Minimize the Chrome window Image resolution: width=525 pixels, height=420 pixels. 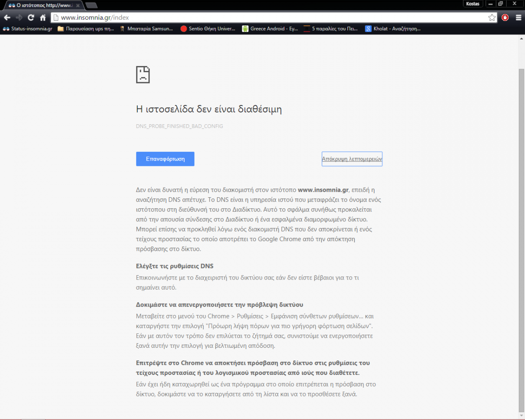coord(490,3)
